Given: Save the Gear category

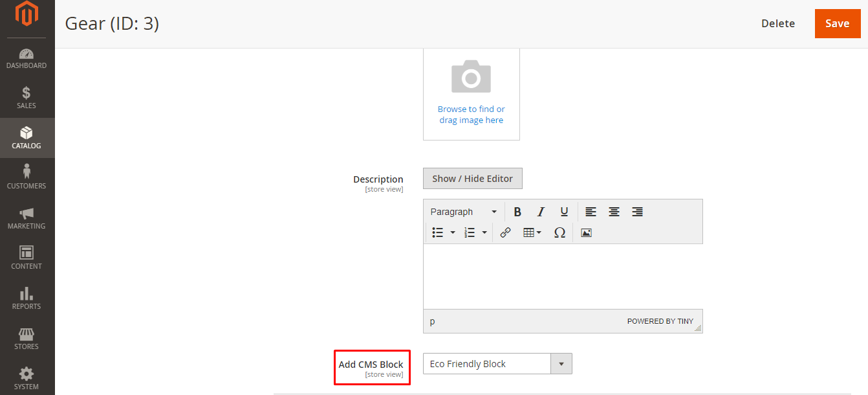Looking at the screenshot, I should 838,23.
